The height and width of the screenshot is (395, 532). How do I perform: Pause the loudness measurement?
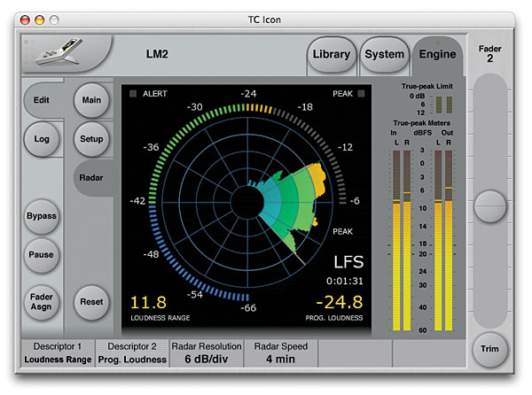(41, 255)
